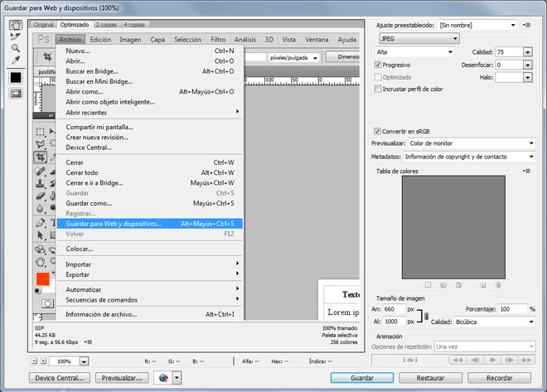547x392 pixels.
Task: Select the Zoom magnifier tool
Action: (16, 48)
